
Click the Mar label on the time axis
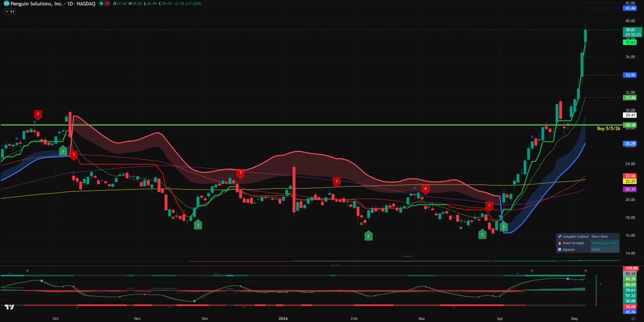(x=421, y=318)
